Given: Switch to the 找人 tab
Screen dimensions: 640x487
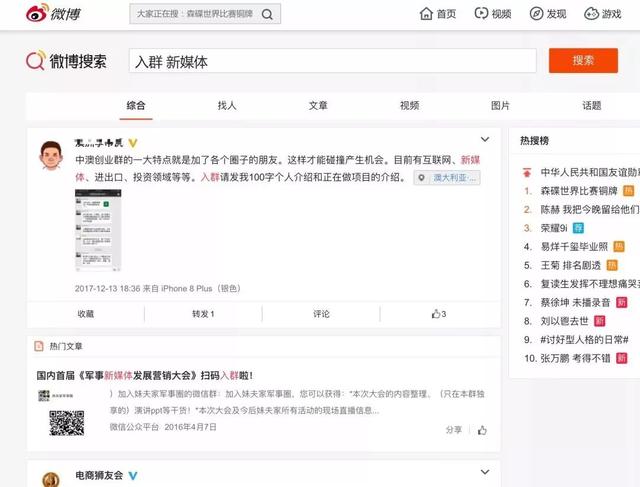Looking at the screenshot, I should pyautogui.click(x=227, y=106).
